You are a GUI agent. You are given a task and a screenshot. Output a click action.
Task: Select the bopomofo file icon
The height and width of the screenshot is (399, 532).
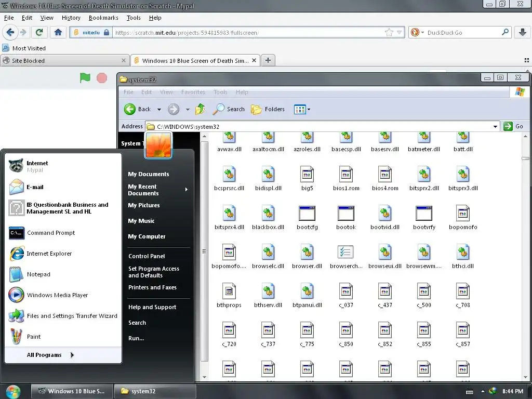coord(463,214)
